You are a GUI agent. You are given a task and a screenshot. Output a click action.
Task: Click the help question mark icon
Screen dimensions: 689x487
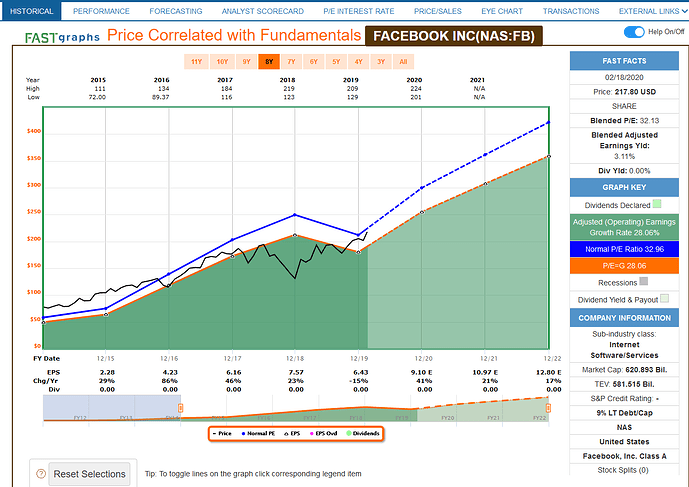point(41,474)
